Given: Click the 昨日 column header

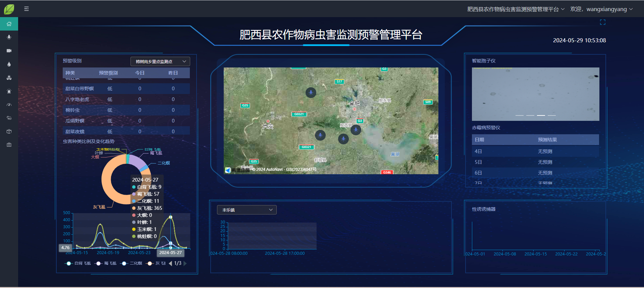Looking at the screenshot, I should [x=173, y=73].
